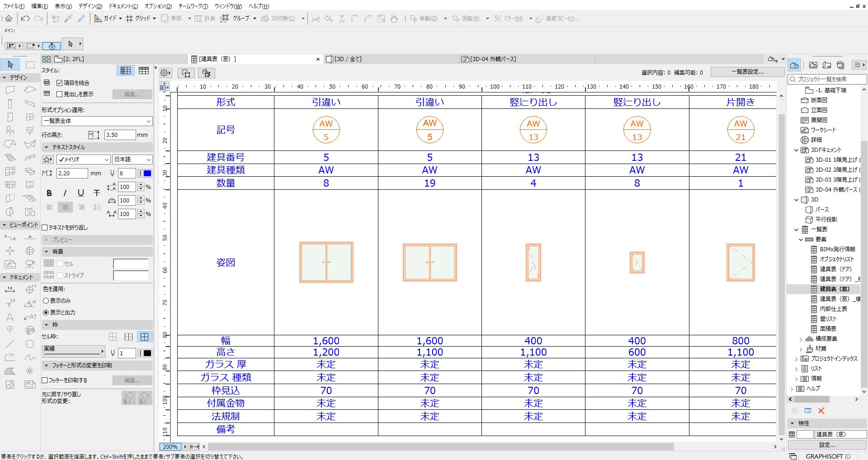The height and width of the screenshot is (460, 868).
Task: Collapse 3Dドキュメント tree node
Action: click(x=797, y=150)
